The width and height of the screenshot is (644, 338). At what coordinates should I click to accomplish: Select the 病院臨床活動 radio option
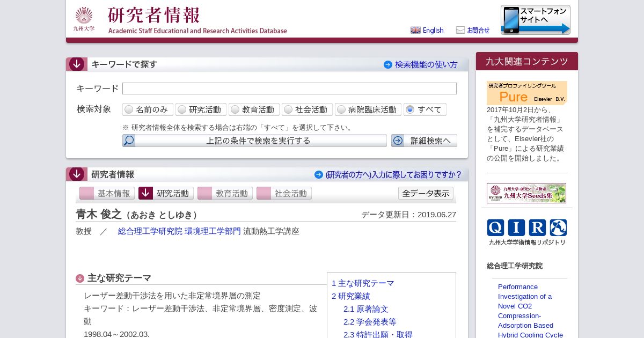(341, 109)
